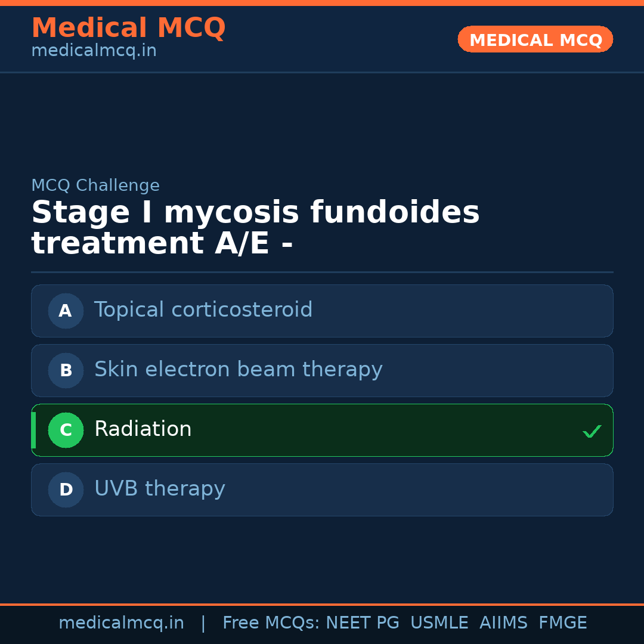Click the Stage I mycosis fungoides question
Screen dimensions: 644x644
click(x=255, y=228)
